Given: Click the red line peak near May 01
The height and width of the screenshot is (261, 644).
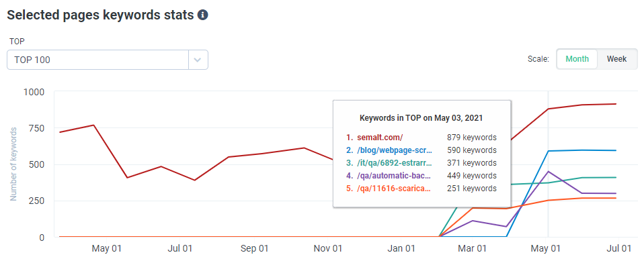Looking at the screenshot, I should [x=93, y=125].
